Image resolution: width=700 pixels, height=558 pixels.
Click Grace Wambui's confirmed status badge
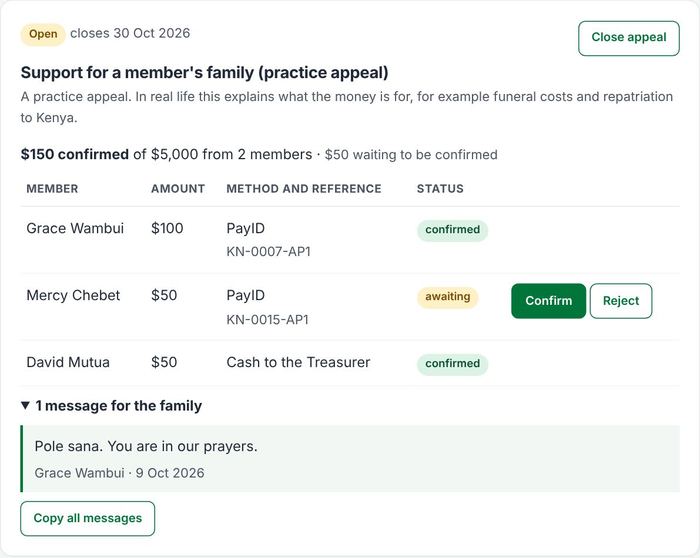pos(452,230)
